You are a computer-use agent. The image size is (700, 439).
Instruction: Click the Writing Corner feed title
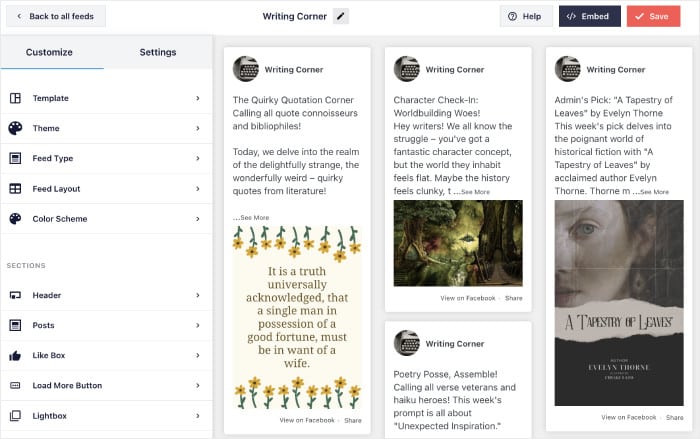pyautogui.click(x=295, y=17)
